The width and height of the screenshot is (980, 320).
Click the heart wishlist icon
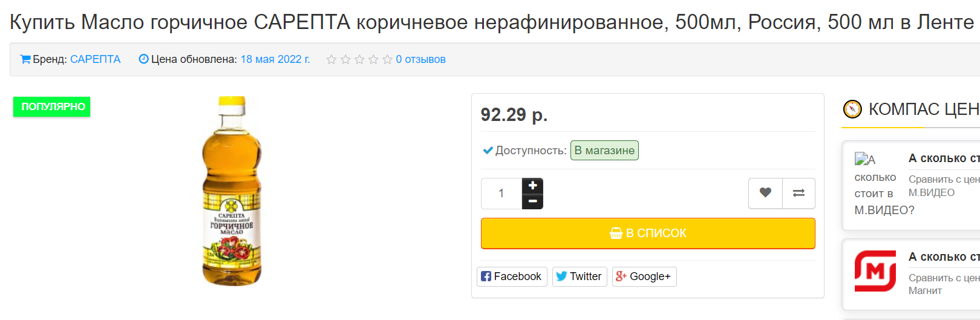(765, 193)
